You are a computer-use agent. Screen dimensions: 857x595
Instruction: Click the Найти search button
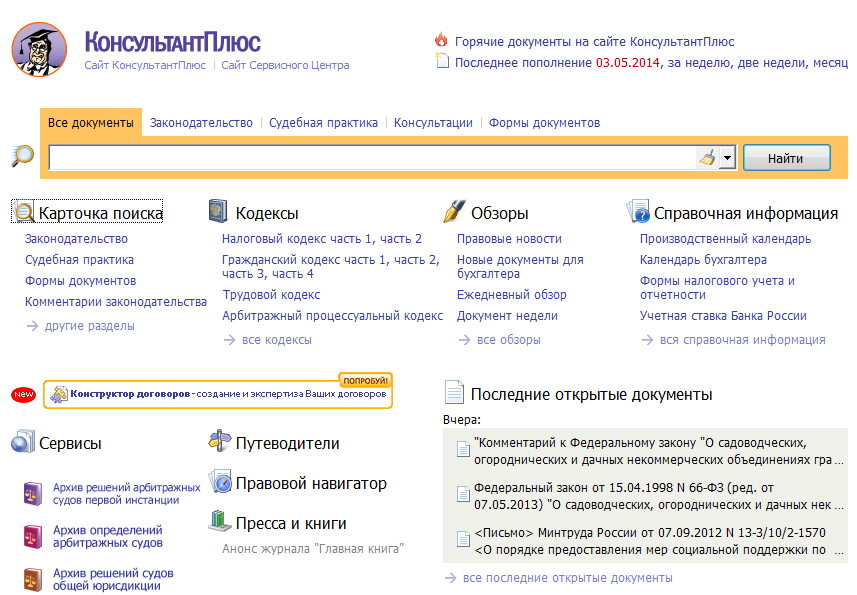click(786, 158)
